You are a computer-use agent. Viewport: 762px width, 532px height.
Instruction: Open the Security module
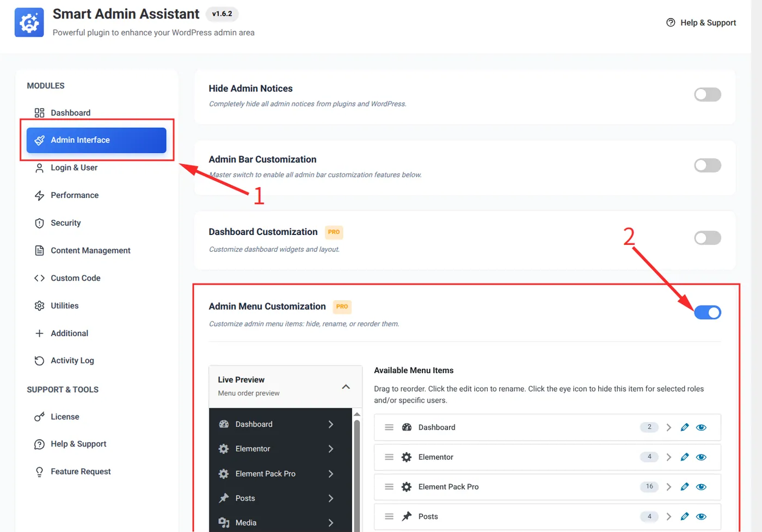point(96,223)
